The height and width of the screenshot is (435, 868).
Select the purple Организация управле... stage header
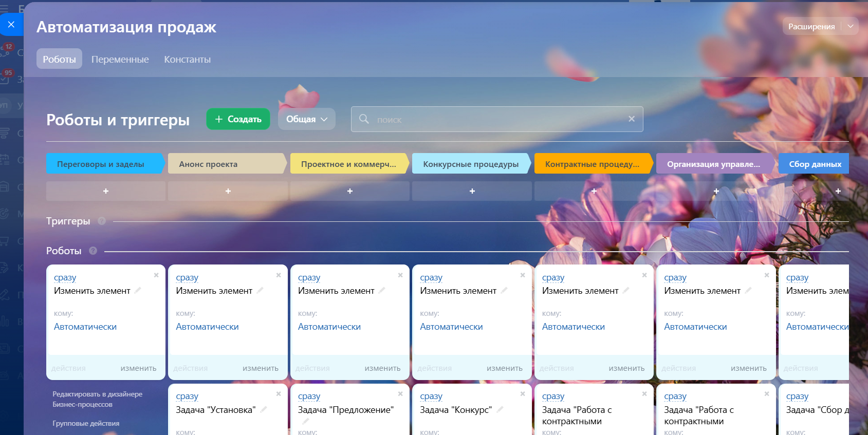(713, 164)
